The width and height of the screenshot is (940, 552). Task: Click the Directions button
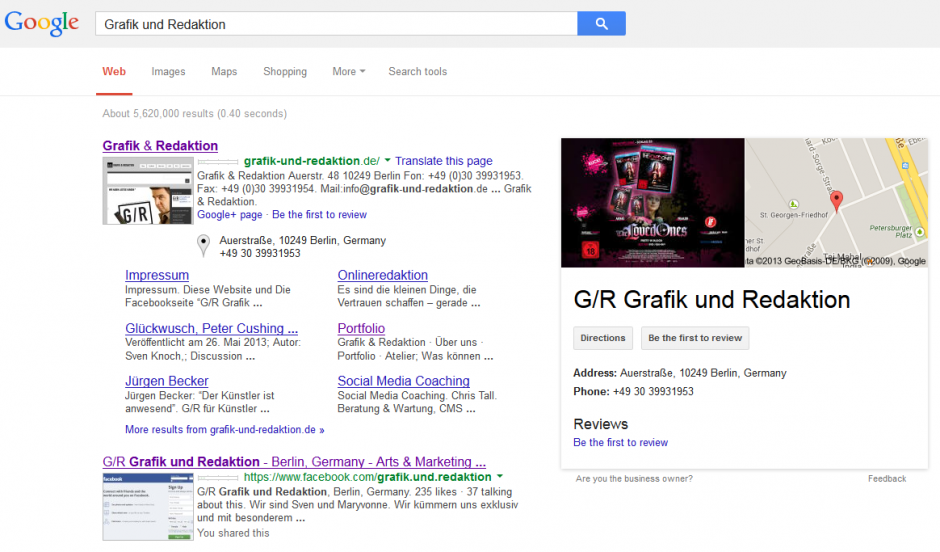coord(602,338)
